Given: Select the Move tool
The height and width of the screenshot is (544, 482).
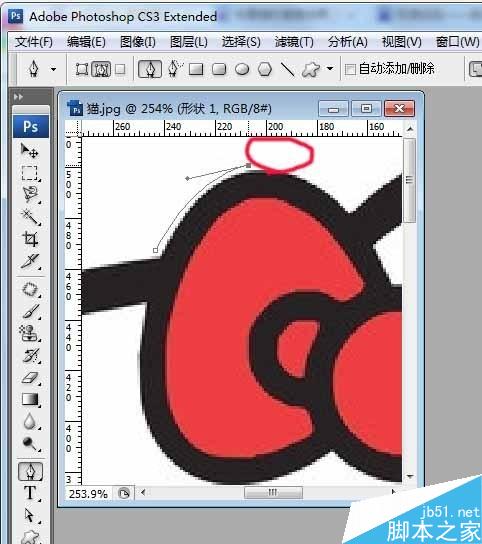Looking at the screenshot, I should [x=30, y=151].
